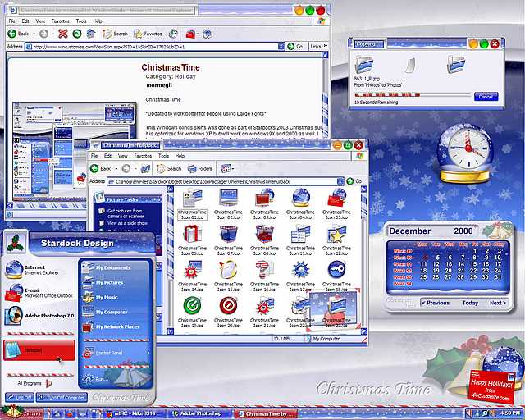Select December 25 in calendar widget

pos(423,277)
